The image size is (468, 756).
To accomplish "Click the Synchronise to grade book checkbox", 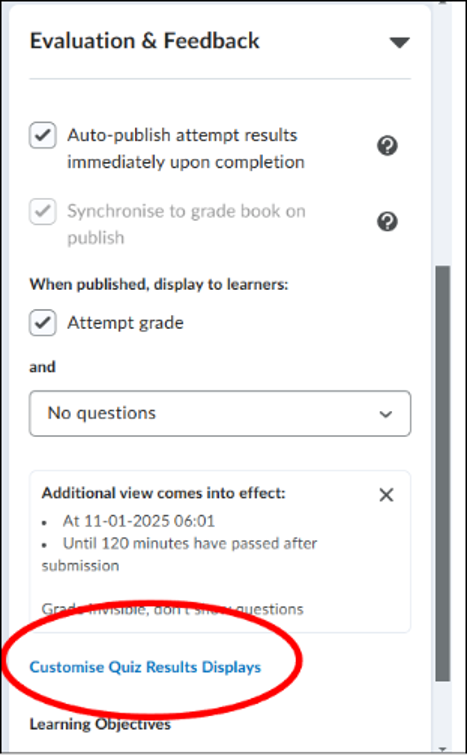I will 43,211.
